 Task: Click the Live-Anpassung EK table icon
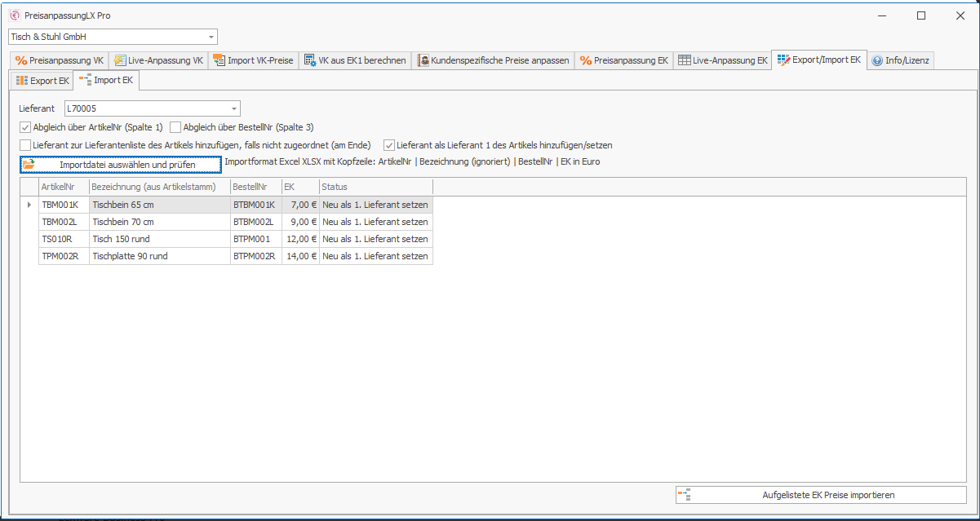tap(685, 60)
